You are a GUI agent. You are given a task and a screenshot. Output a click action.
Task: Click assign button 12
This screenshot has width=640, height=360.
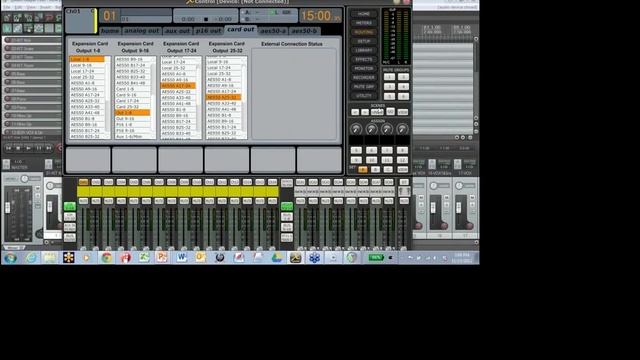402,160
